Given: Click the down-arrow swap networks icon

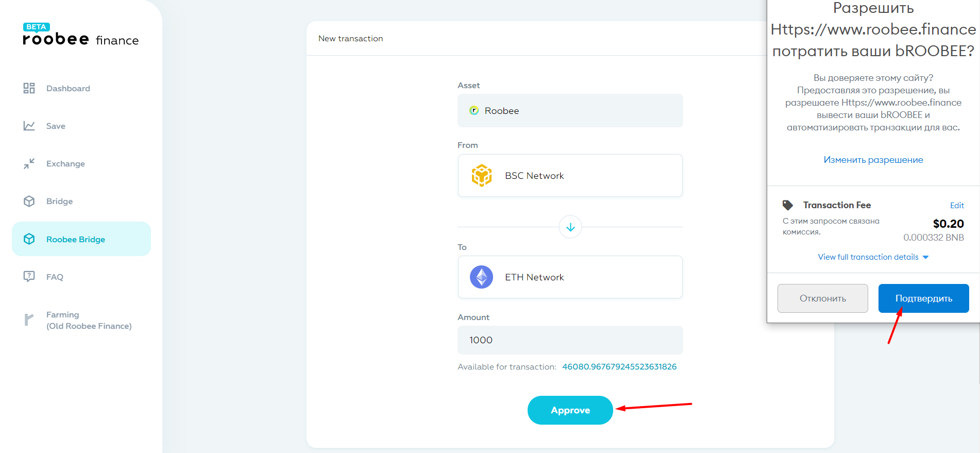Looking at the screenshot, I should [570, 227].
